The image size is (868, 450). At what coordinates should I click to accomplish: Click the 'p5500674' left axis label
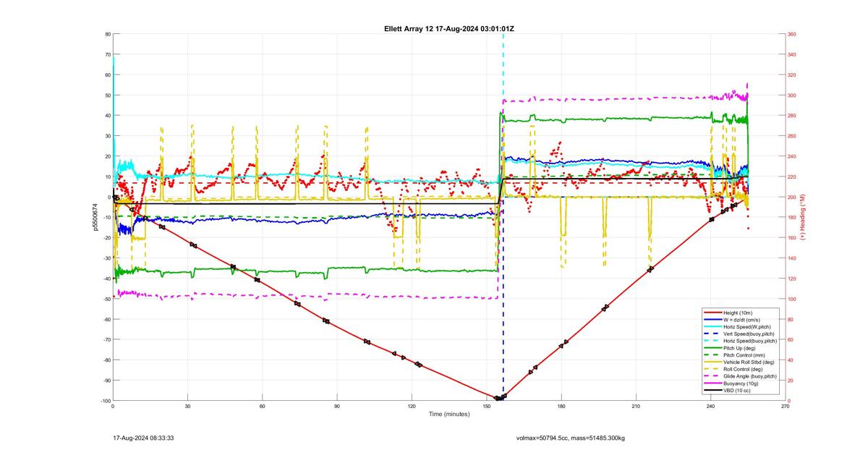tap(95, 217)
